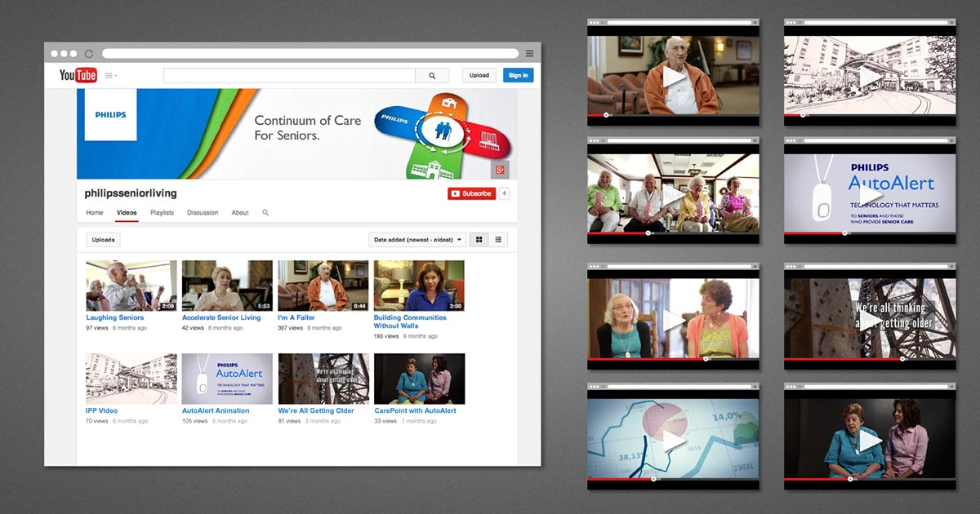This screenshot has width=980, height=514.
Task: Click the I'm A Faller video thumbnail
Action: click(323, 286)
